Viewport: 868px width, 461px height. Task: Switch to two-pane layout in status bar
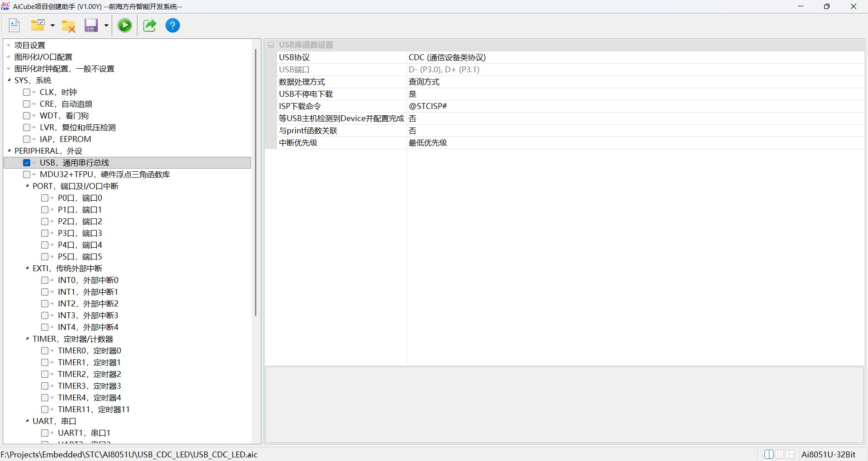[x=769, y=454]
